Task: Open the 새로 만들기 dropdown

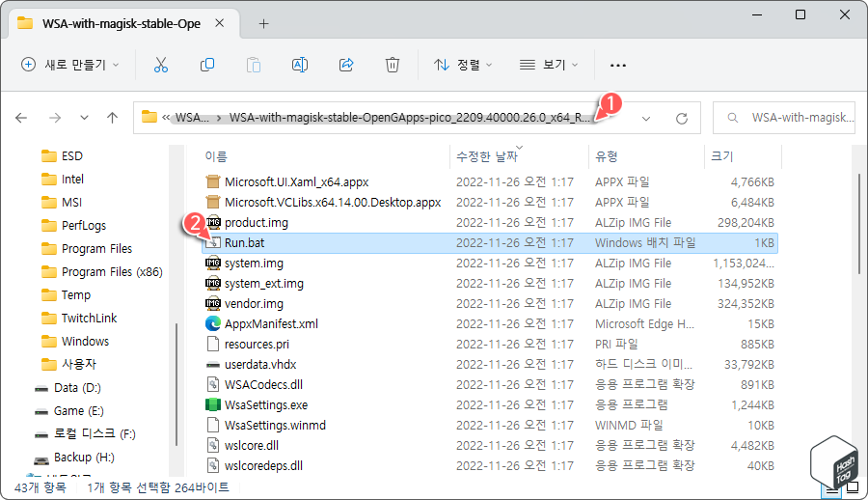Action: [x=69, y=65]
